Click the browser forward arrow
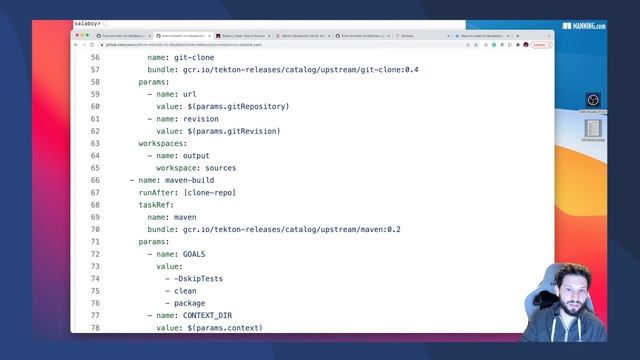 pyautogui.click(x=84, y=45)
